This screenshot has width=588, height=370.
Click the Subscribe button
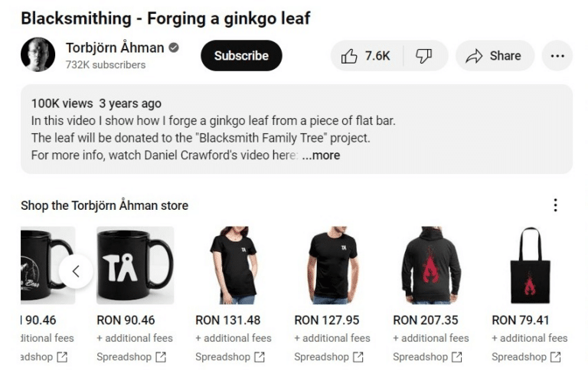(x=241, y=56)
